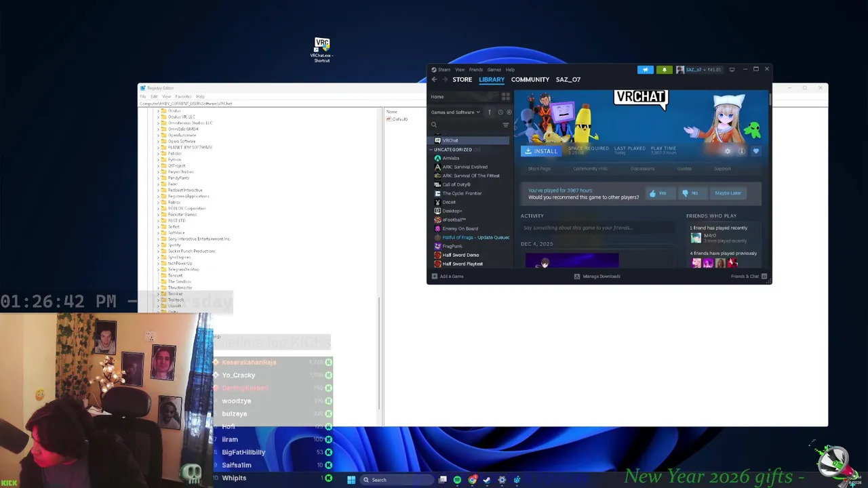Open the SAZ_O7 profile tab
868x488 pixels.
[568, 79]
